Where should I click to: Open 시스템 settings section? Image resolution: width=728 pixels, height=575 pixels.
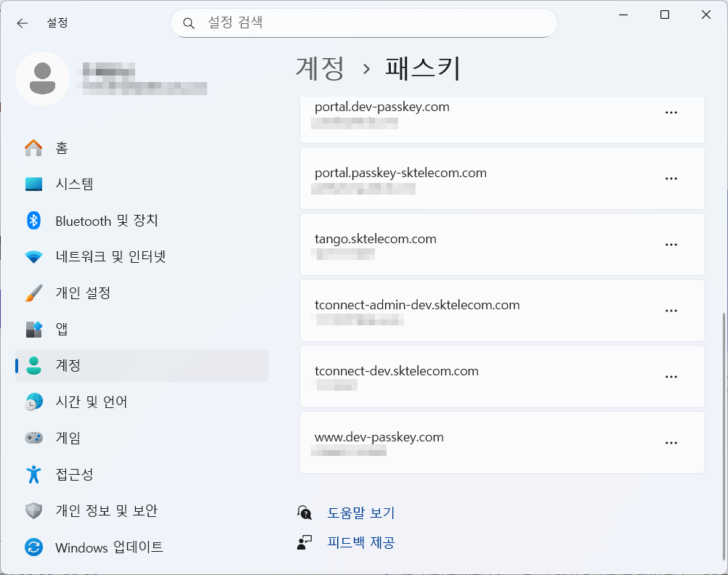tap(142, 184)
